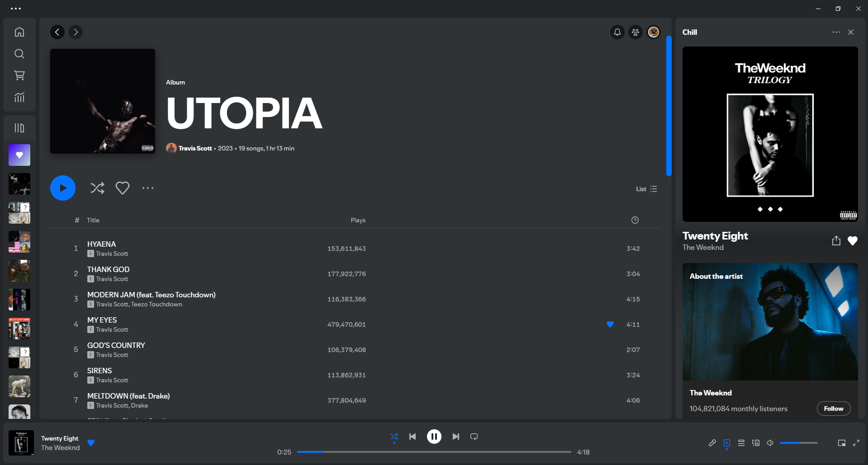
Task: Open the UTOPIA album cover art
Action: (x=103, y=101)
